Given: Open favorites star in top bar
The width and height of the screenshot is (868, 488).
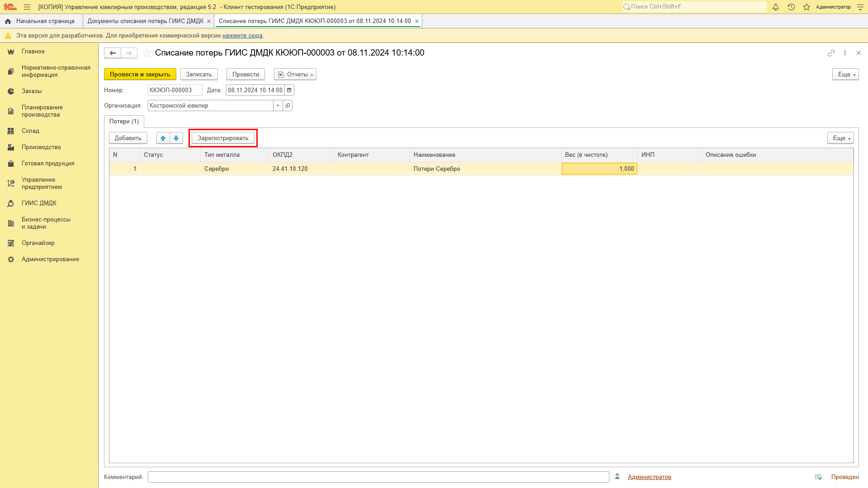Looking at the screenshot, I should pos(807,7).
